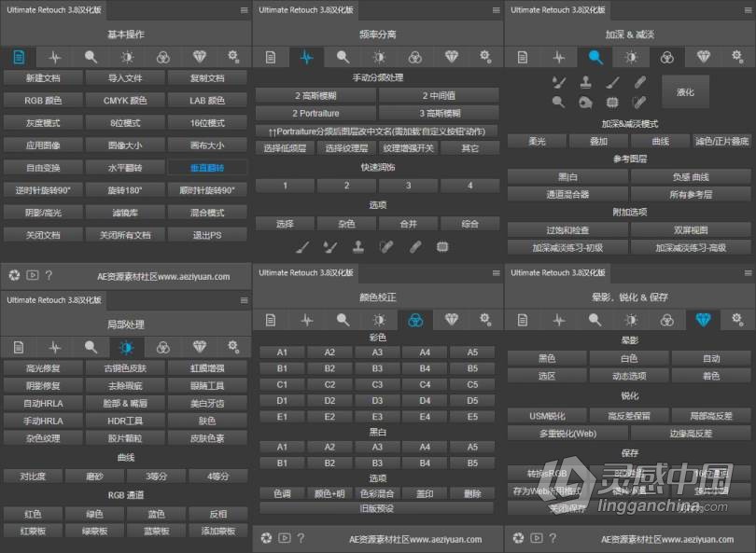This screenshot has height=553, width=756.
Task: Select dodge tool icon below mixer brush icon
Action: tap(558, 102)
